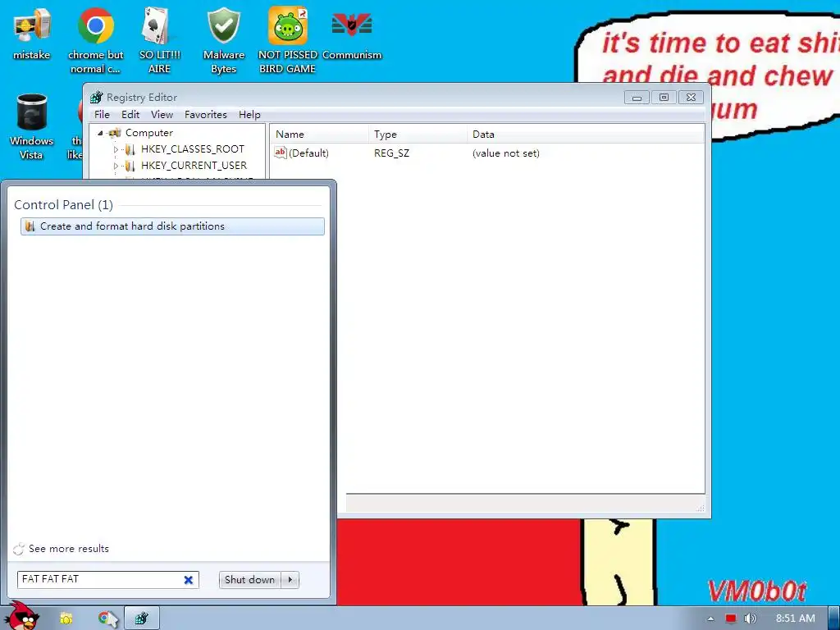The height and width of the screenshot is (630, 840).
Task: Open the Favorites menu in Registry Editor
Action: pyautogui.click(x=206, y=115)
